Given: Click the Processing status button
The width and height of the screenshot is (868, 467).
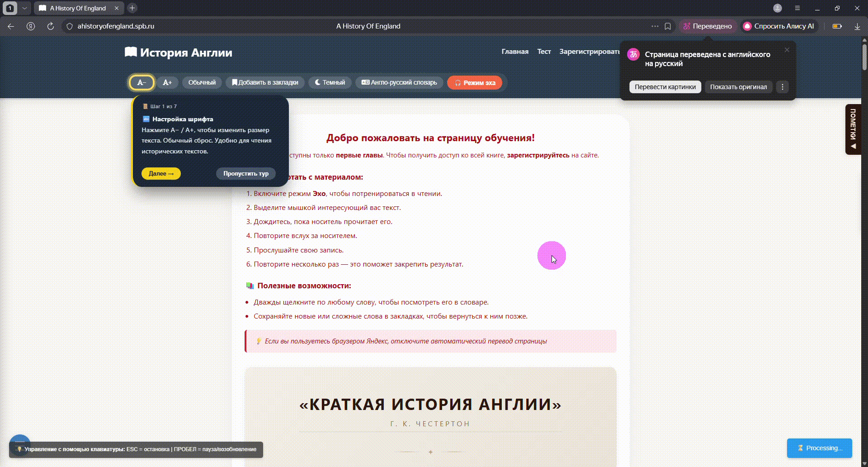Looking at the screenshot, I should pos(819,448).
